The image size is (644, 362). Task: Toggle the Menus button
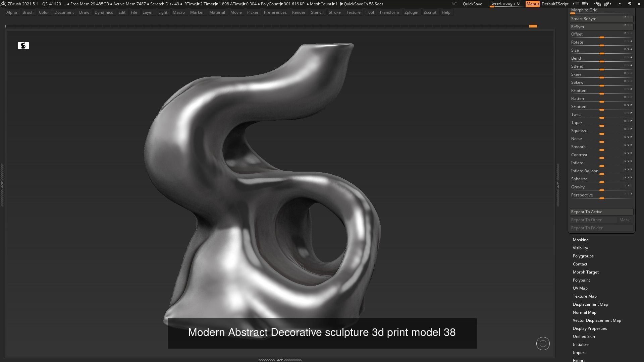coord(533,4)
